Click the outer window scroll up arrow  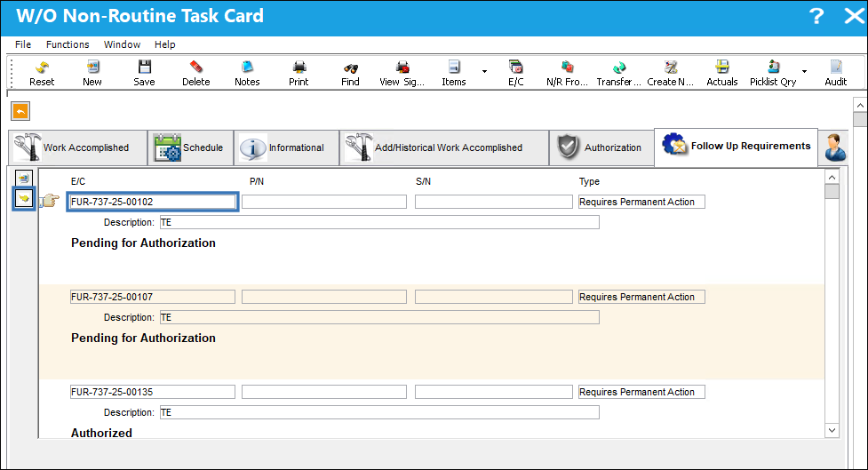[x=860, y=105]
